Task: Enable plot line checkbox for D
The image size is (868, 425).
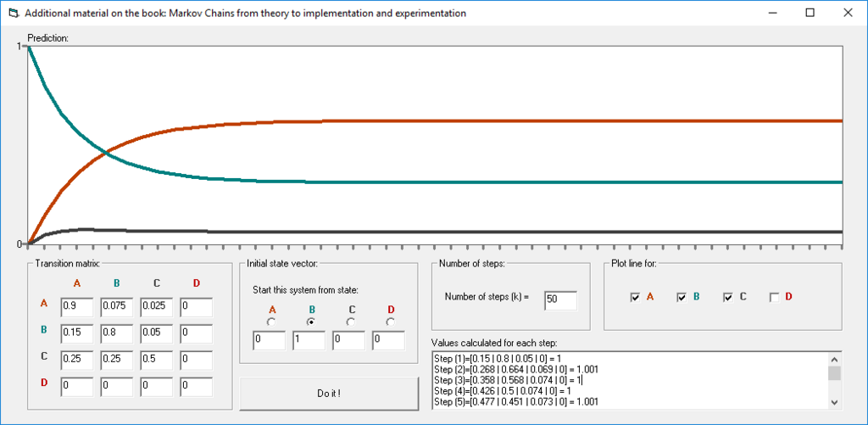Action: 775,298
